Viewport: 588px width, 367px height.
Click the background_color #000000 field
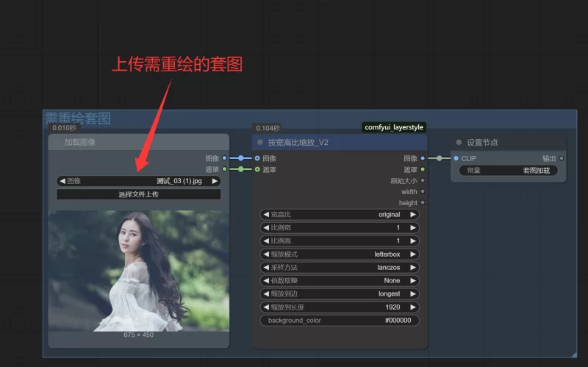(x=340, y=321)
